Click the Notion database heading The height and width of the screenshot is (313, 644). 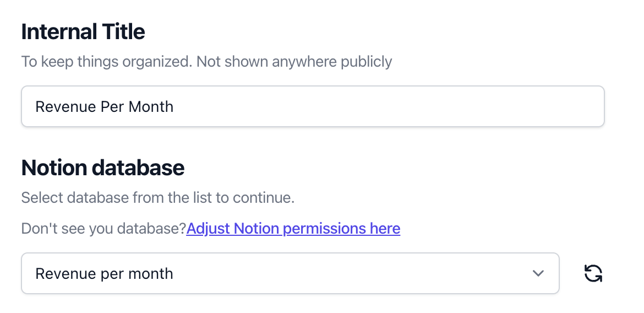point(103,168)
